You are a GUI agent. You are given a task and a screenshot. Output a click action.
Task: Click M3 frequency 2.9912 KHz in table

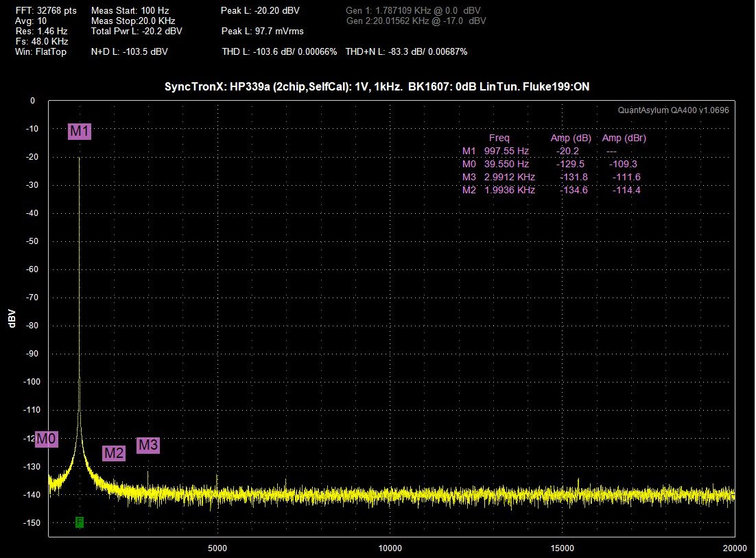(x=510, y=178)
